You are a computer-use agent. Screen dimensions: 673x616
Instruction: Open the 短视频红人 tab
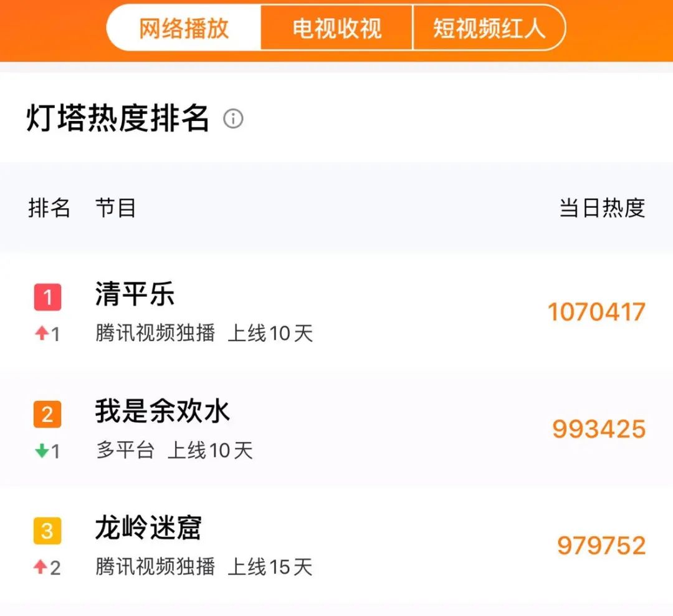(490, 28)
